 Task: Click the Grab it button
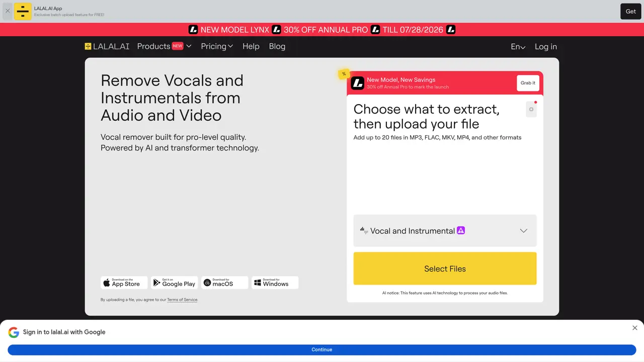(528, 83)
